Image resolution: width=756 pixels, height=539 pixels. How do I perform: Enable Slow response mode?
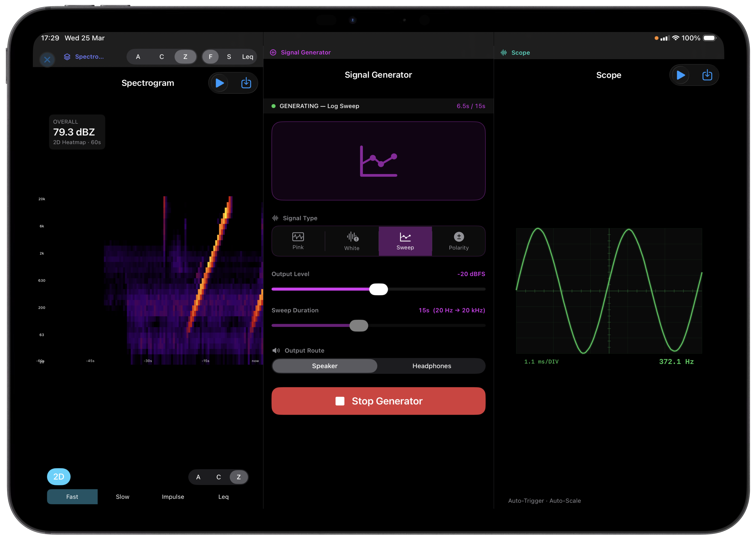pyautogui.click(x=122, y=496)
